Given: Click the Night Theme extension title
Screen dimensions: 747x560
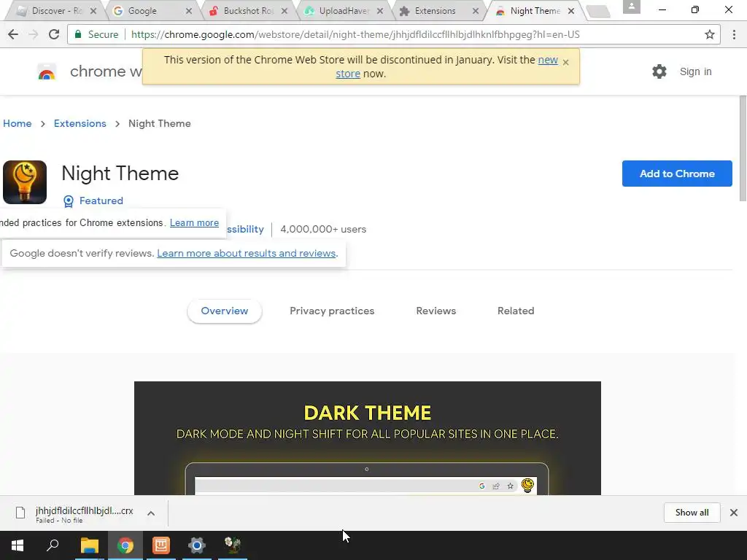Looking at the screenshot, I should [120, 174].
